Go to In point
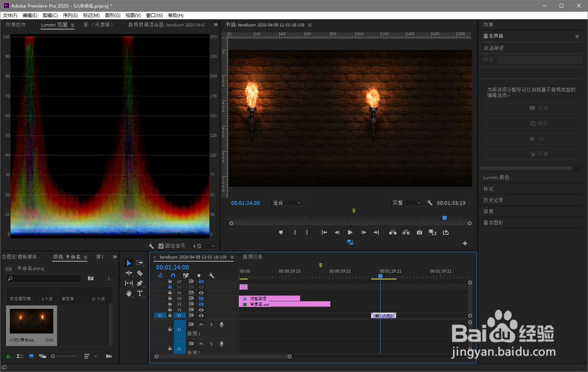 pyautogui.click(x=324, y=232)
